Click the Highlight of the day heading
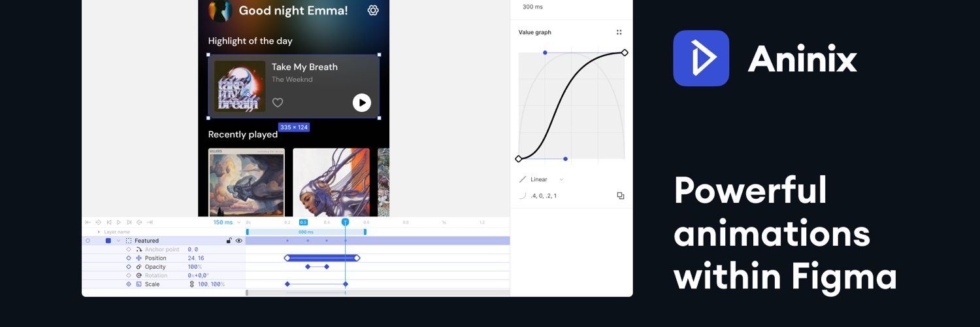Viewport: 980px width, 327px height. tap(250, 41)
